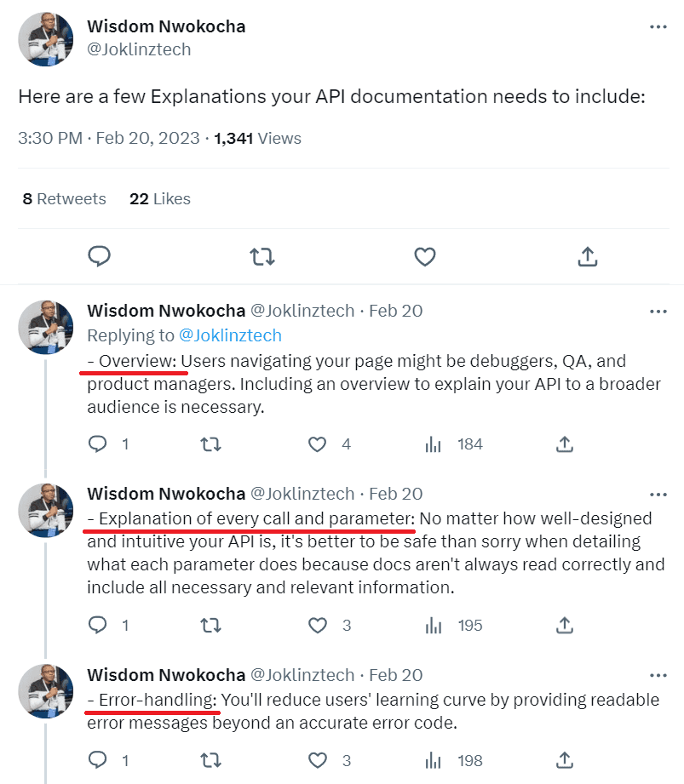Open the main tweet's more options menu

point(658,26)
